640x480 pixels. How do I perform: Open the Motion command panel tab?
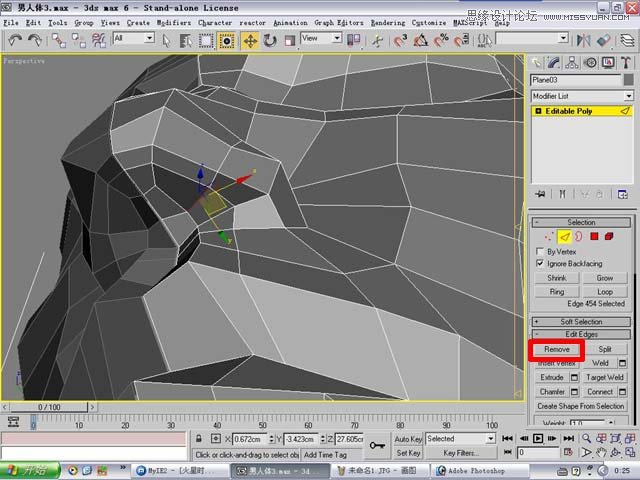(x=590, y=62)
